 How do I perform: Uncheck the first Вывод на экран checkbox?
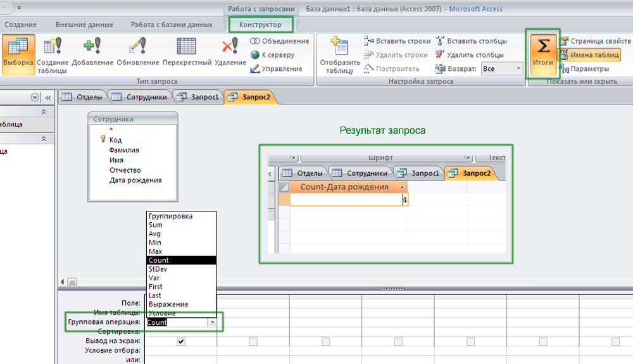click(181, 341)
